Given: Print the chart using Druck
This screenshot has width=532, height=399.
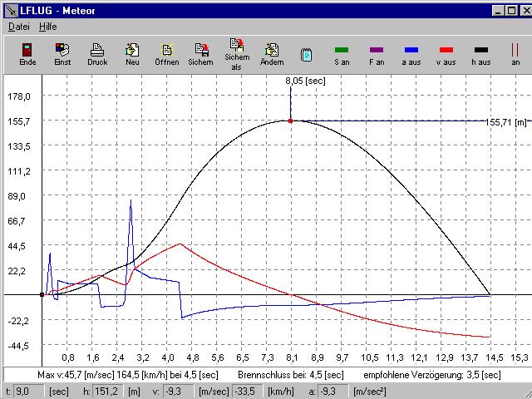Looking at the screenshot, I should (x=97, y=54).
